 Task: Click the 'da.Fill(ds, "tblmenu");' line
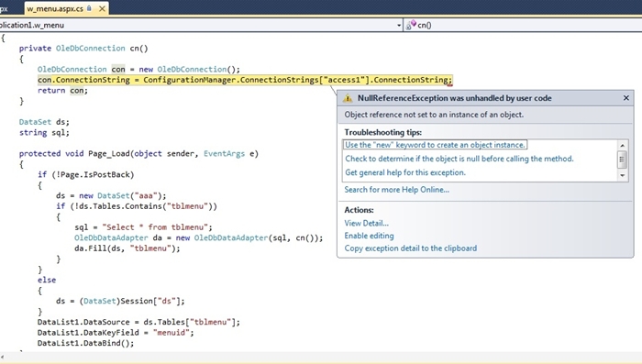click(127, 248)
